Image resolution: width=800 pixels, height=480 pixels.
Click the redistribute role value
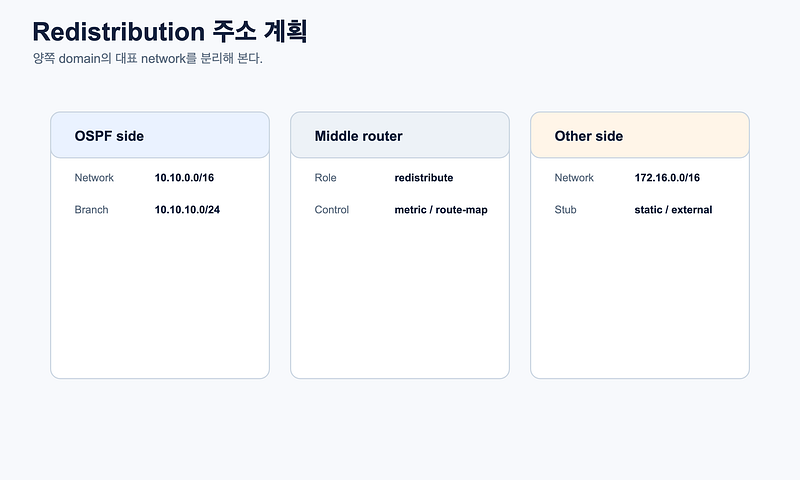coord(423,178)
